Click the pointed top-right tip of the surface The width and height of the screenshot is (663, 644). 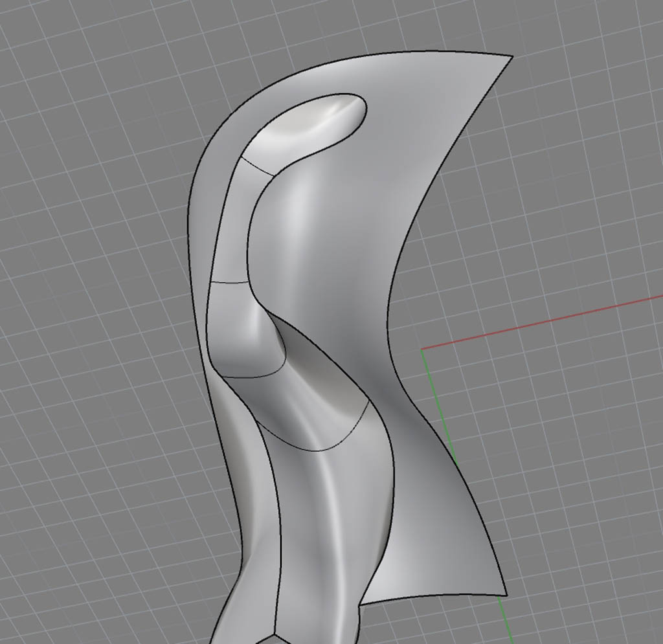(511, 57)
